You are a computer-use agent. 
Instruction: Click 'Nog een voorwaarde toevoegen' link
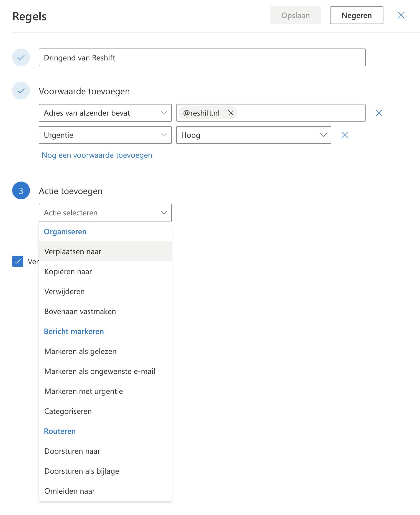point(97,155)
